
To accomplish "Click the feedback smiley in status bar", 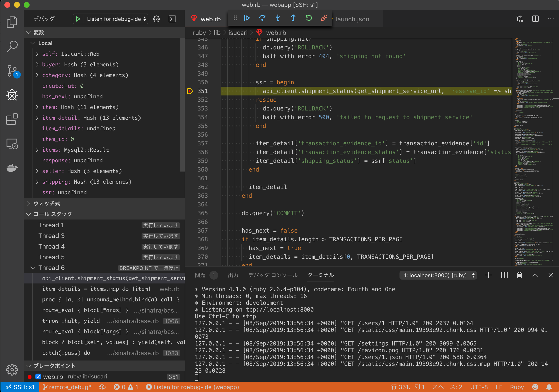I will 535,387.
